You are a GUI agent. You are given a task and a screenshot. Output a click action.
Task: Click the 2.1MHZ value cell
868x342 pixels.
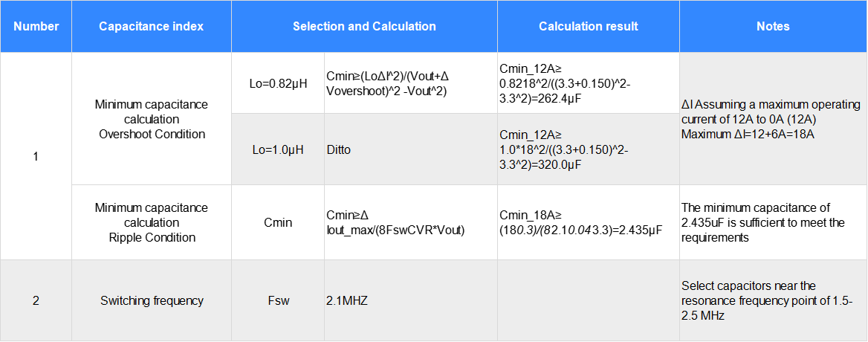point(410,301)
